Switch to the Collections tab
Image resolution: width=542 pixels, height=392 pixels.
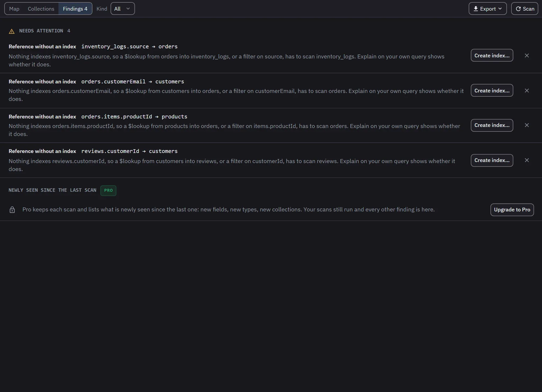tap(41, 9)
